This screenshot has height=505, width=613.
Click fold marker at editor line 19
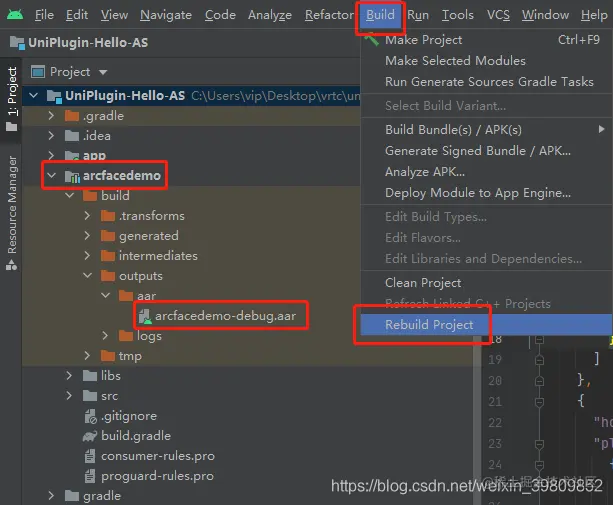(540, 360)
